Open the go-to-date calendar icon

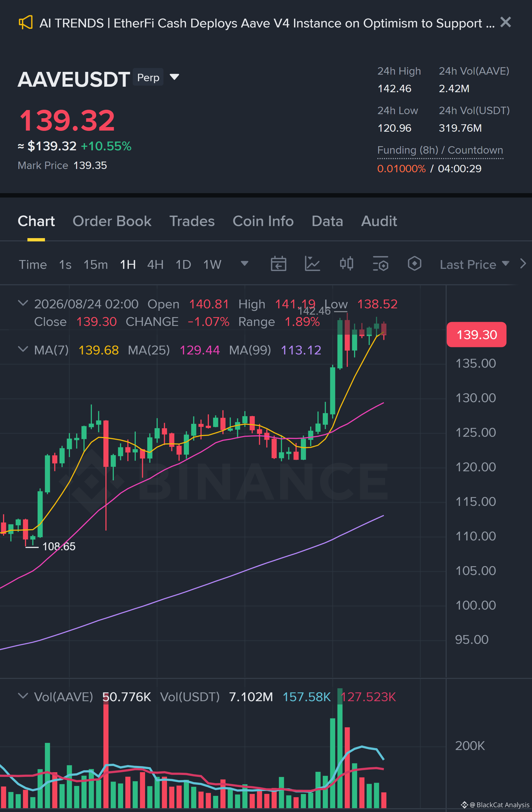(x=278, y=264)
